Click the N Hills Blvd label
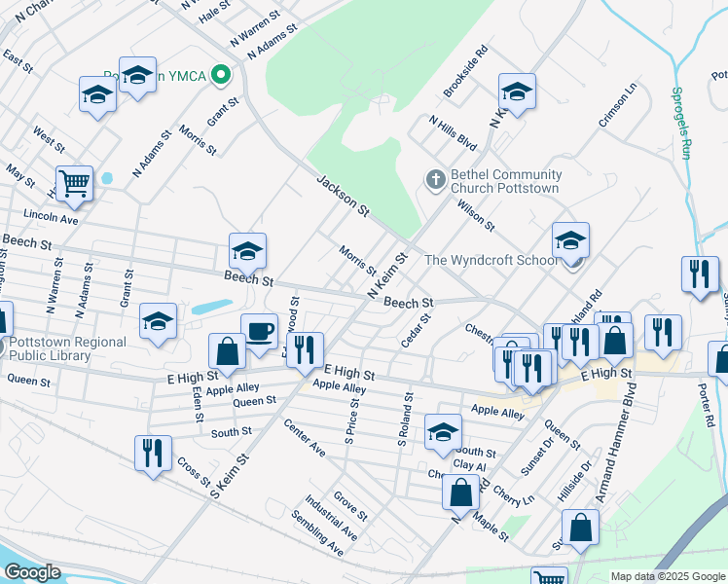 point(453,133)
